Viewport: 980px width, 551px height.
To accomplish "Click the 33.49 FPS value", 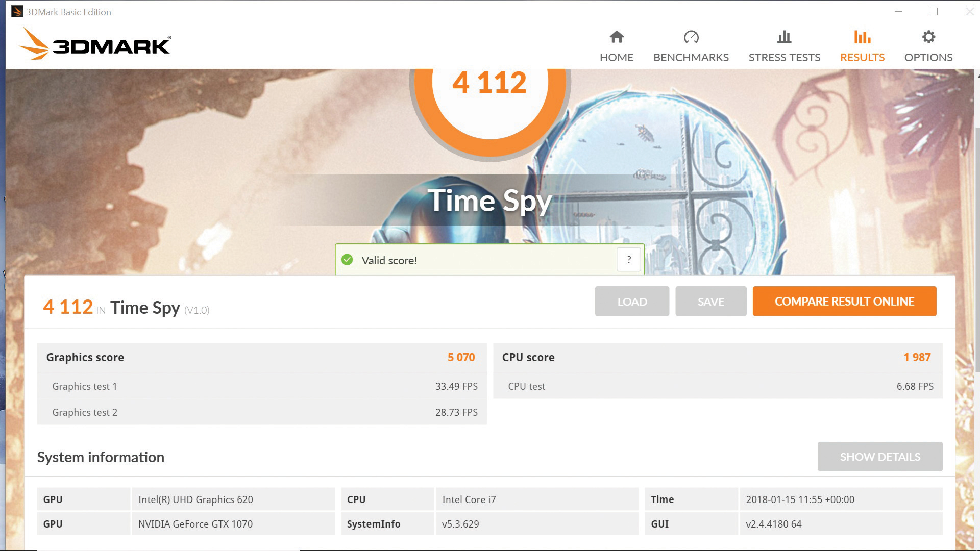I will 456,386.
